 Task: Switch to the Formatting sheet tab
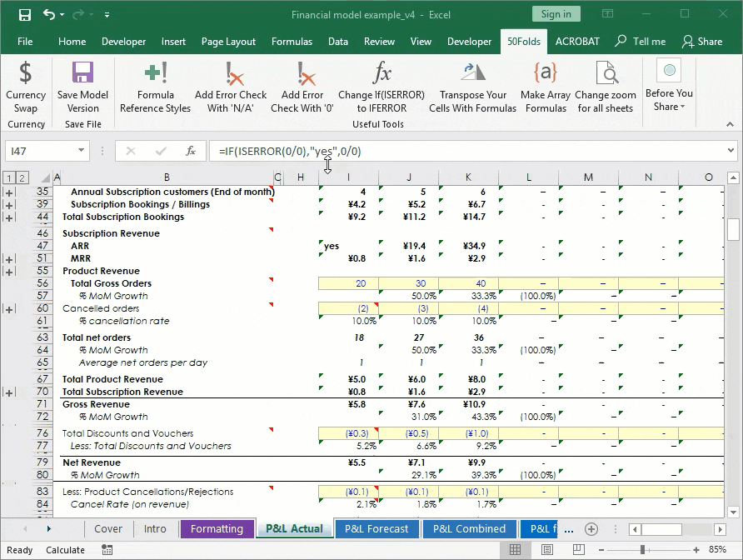217,528
